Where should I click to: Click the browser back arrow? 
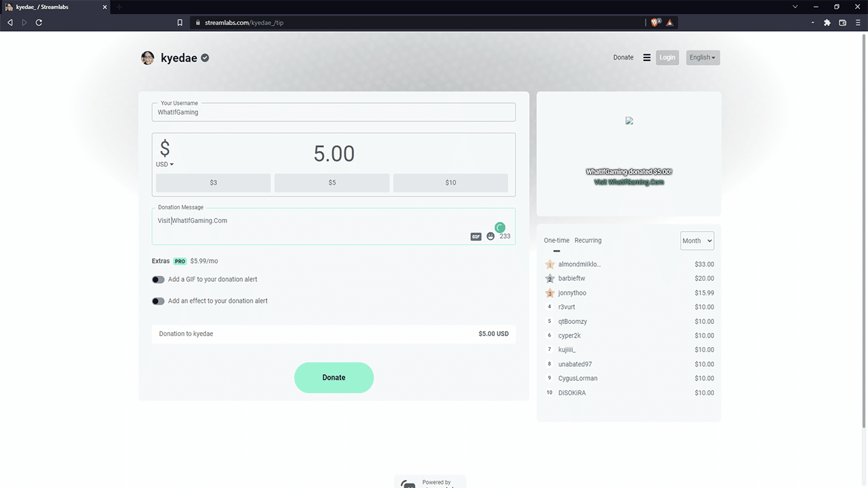(x=9, y=22)
